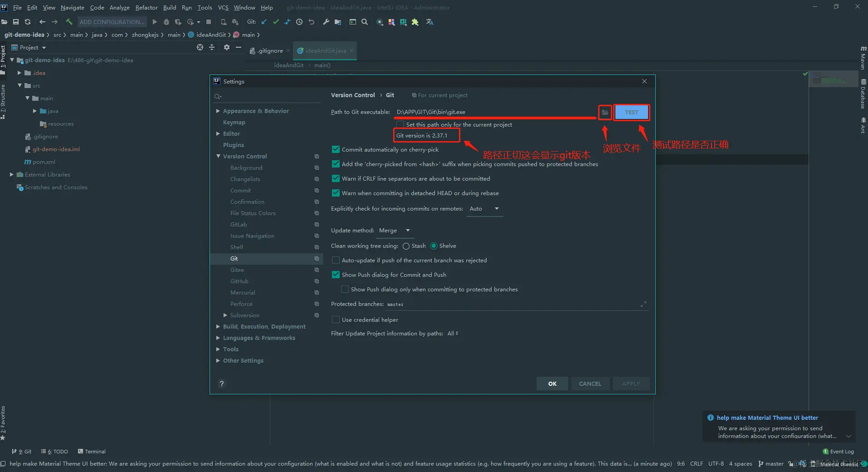Expand Appearance & Behavior settings section
This screenshot has width=868, height=472.
(x=218, y=111)
